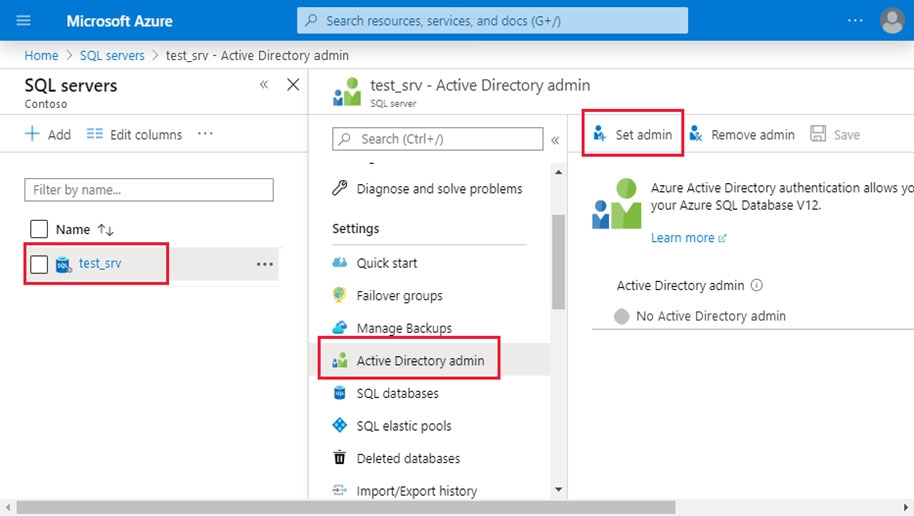This screenshot has width=914, height=516.
Task: Click the info icon beside Active Directory admin
Action: [757, 285]
